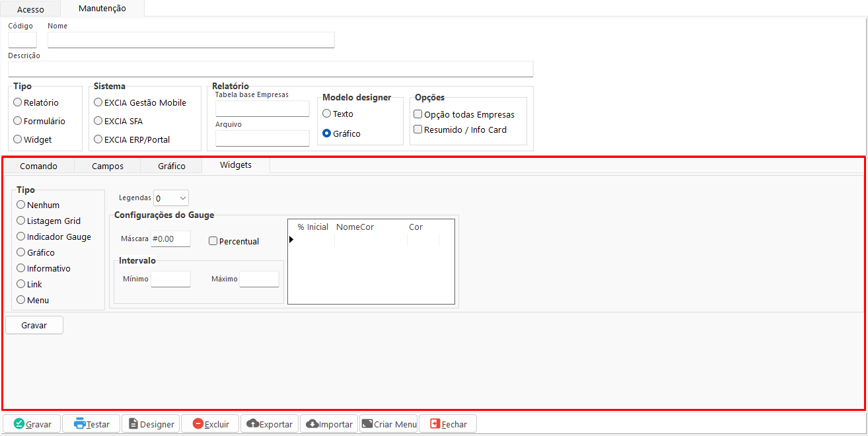Enable the Percentual checkbox
This screenshot has width=868, height=436.
pos(213,241)
